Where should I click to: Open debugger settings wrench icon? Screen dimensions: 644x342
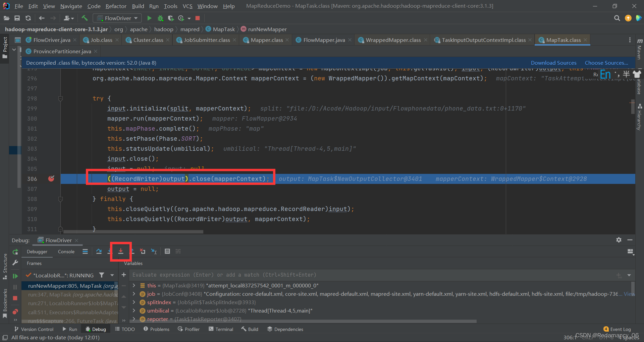pos(15,263)
